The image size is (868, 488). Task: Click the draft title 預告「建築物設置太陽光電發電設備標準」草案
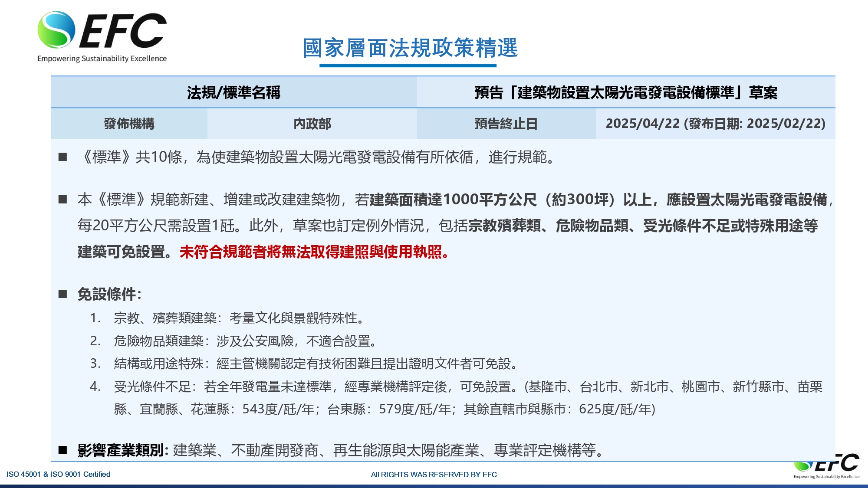click(626, 92)
